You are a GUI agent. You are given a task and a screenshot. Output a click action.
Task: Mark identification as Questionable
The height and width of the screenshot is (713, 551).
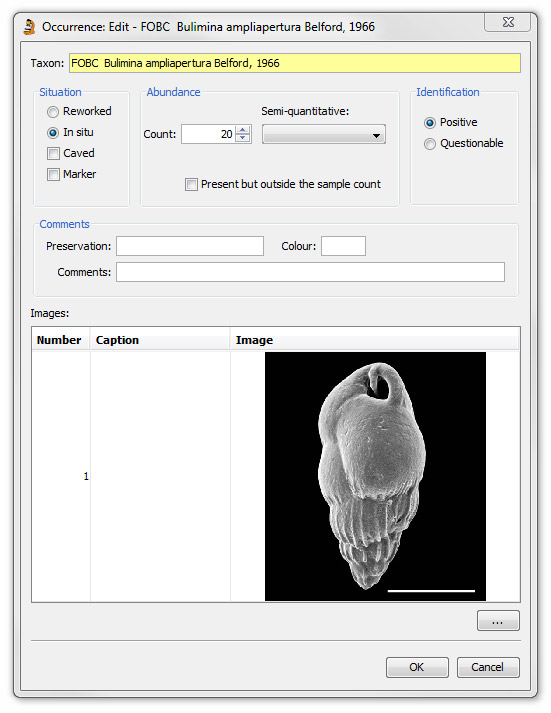429,144
